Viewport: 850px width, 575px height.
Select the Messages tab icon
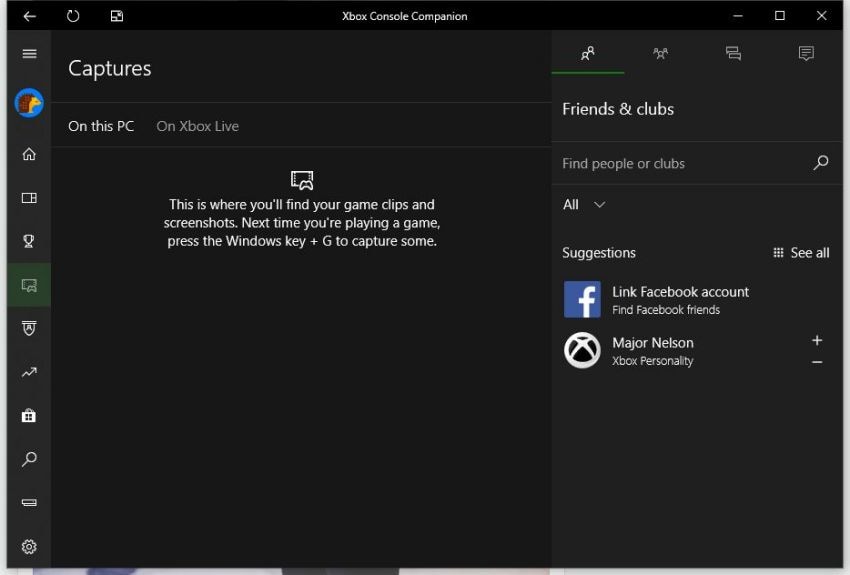click(x=733, y=53)
